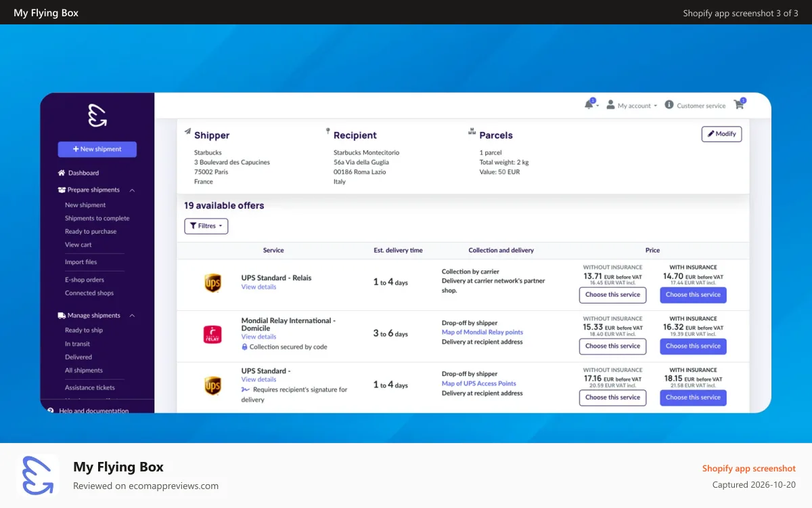This screenshot has height=508, width=812.
Task: Open Import files
Action: pos(81,262)
